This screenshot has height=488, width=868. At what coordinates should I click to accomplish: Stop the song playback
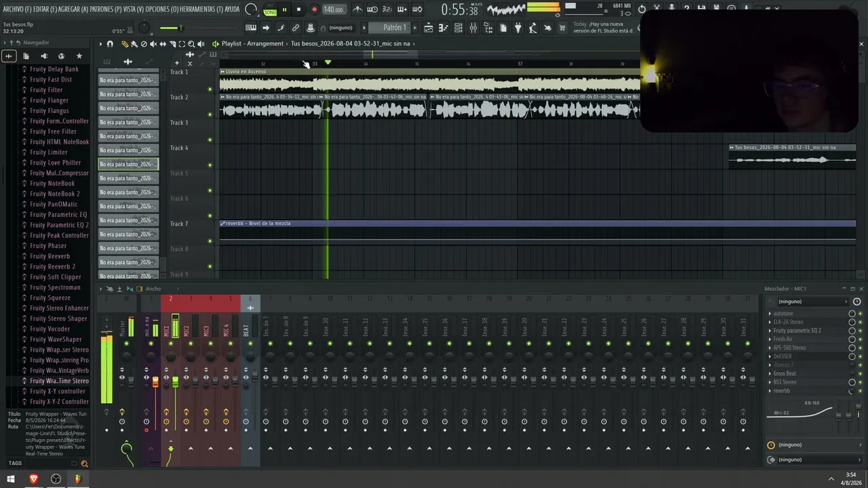298,9
